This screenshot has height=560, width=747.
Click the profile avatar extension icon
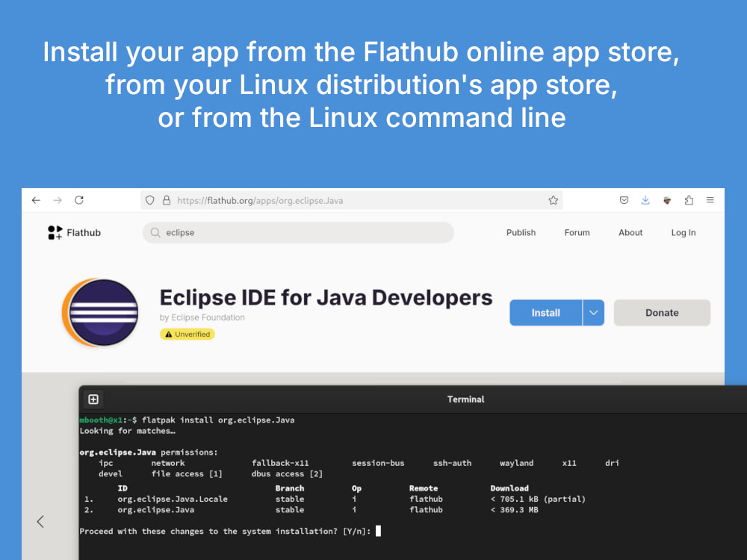coord(667,200)
